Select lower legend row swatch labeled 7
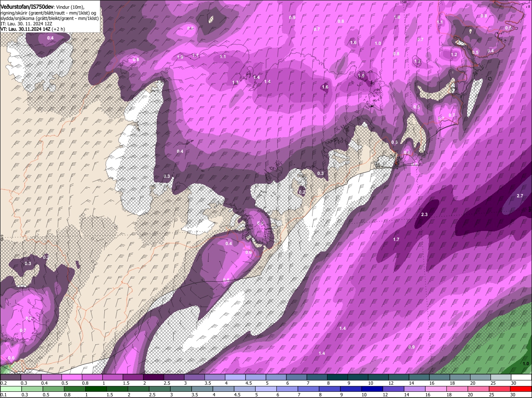The height and width of the screenshot is (398, 532). [308, 389]
